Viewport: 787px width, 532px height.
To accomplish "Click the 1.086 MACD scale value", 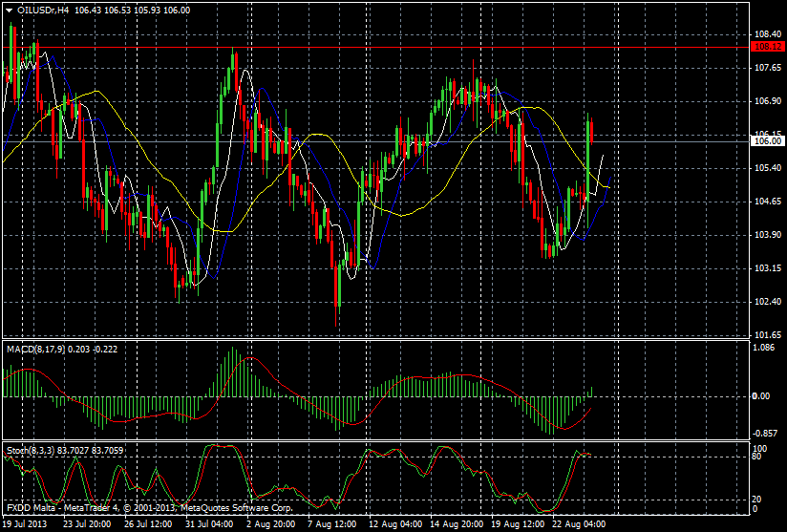I will (763, 349).
